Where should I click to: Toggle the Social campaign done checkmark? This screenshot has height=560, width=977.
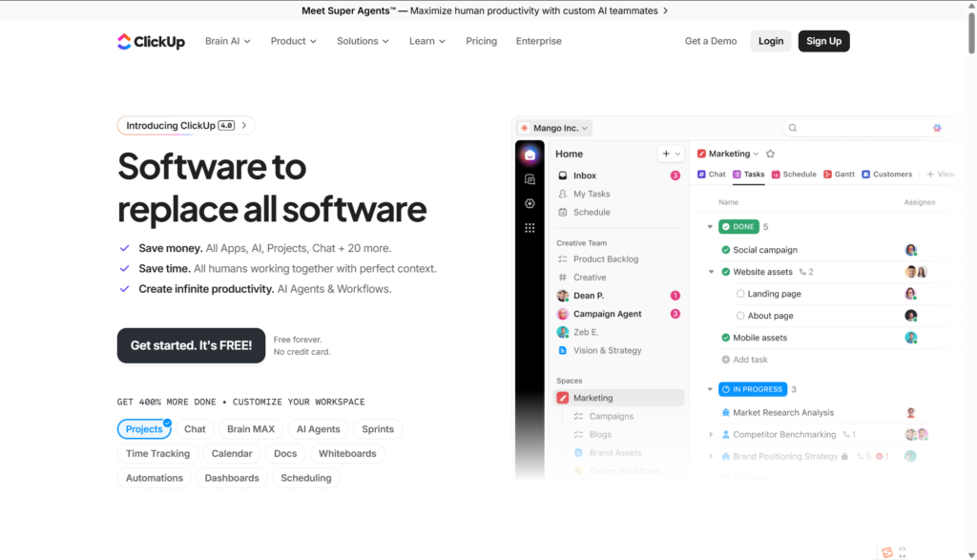pos(725,250)
